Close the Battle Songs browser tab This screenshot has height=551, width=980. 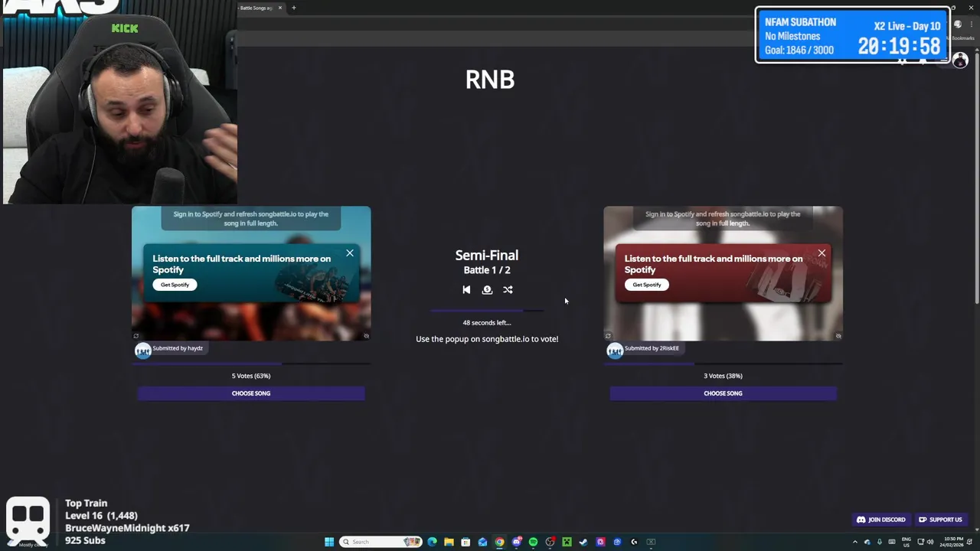[x=279, y=8]
